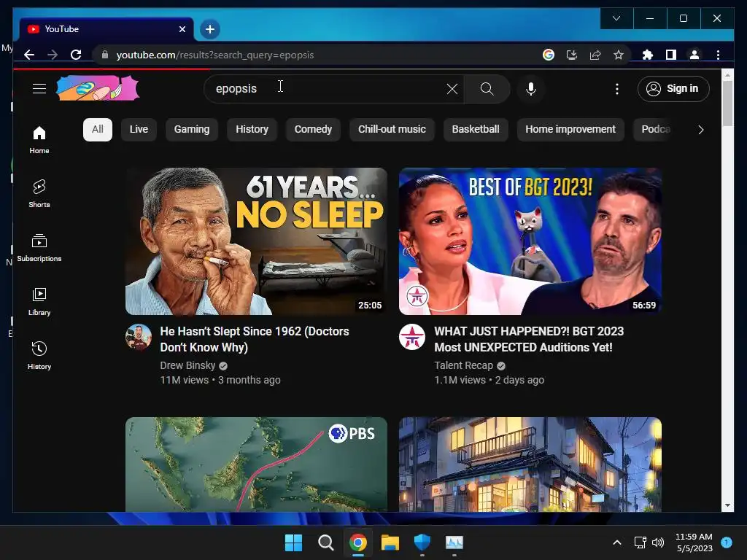Click the address bar URL
Image resolution: width=747 pixels, height=560 pixels.
click(215, 55)
